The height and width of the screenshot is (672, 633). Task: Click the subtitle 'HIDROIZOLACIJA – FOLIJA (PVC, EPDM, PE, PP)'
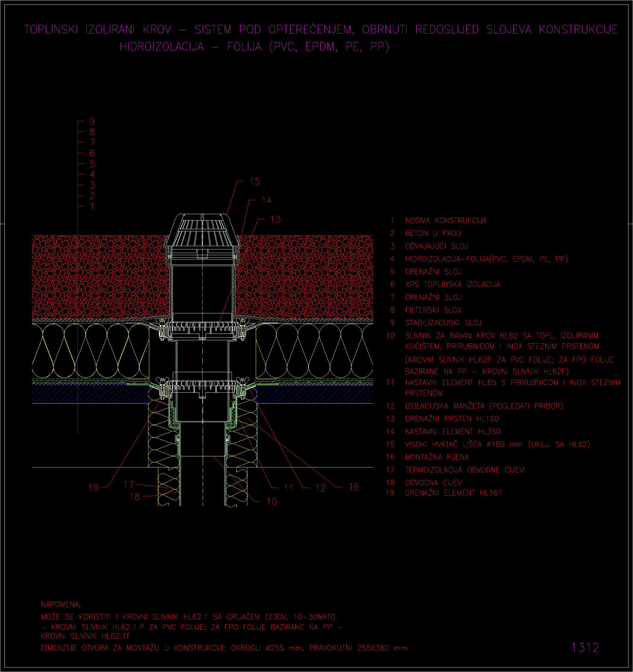coord(255,47)
